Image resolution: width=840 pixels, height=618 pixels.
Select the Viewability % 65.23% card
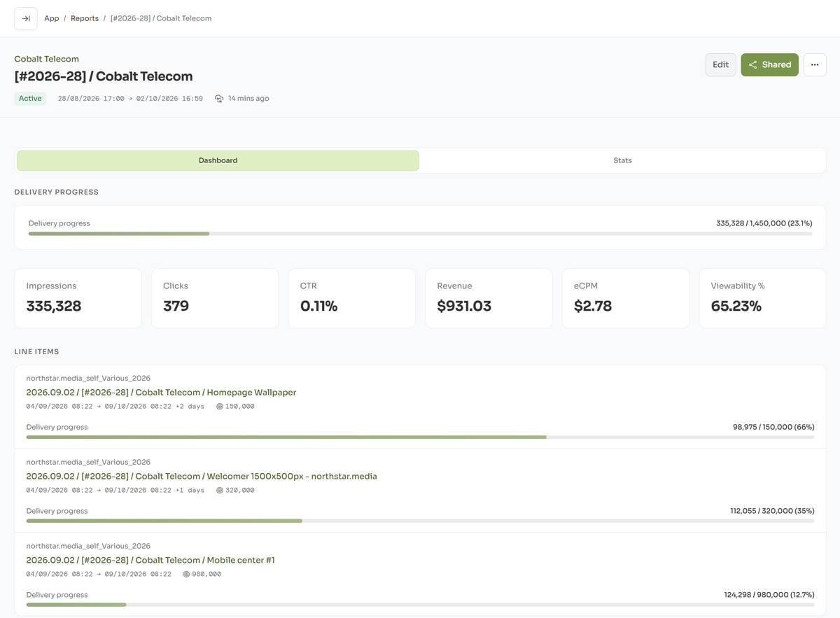tap(762, 298)
